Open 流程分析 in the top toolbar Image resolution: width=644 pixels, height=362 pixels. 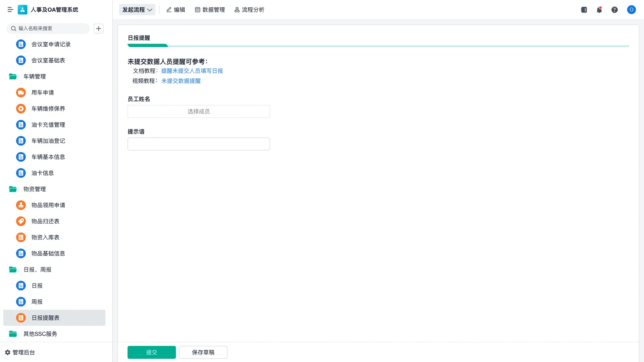pyautogui.click(x=249, y=10)
